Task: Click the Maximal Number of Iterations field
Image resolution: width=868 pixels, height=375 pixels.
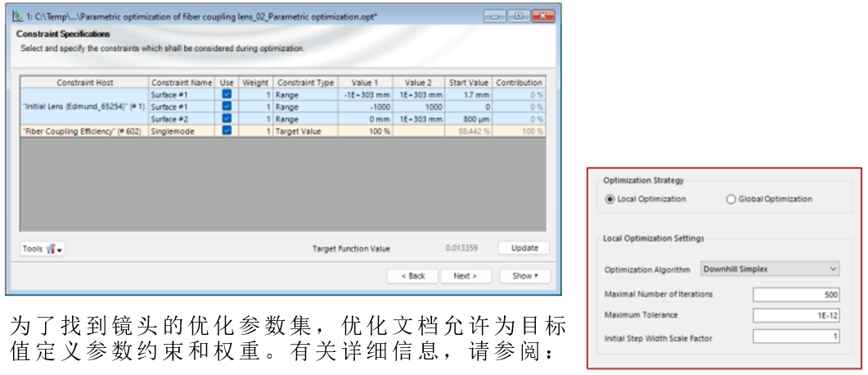Action: point(797,294)
